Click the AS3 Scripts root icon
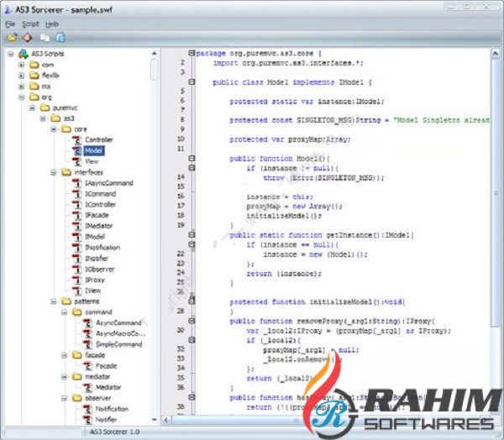This screenshot has height=440, width=504. pyautogui.click(x=24, y=54)
